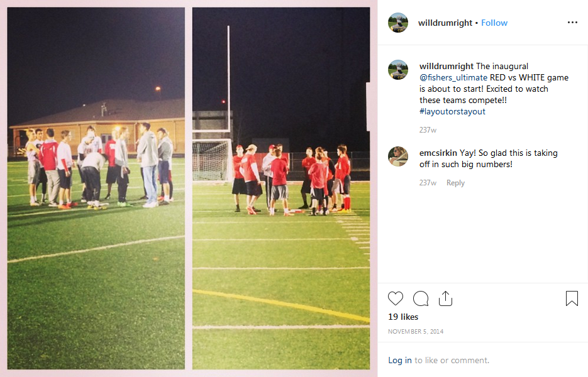The image size is (588, 377).
Task: Log in to like or comment
Action: (400, 360)
